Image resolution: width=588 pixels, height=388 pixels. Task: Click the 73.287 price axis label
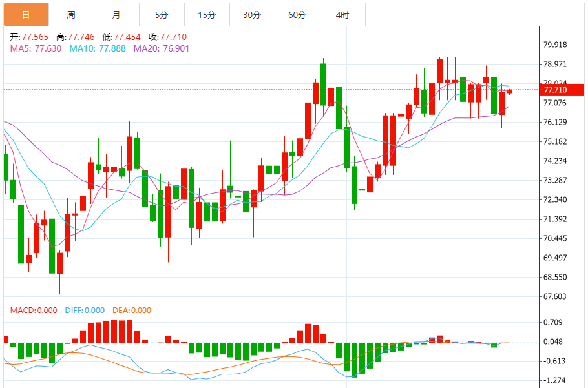(555, 180)
